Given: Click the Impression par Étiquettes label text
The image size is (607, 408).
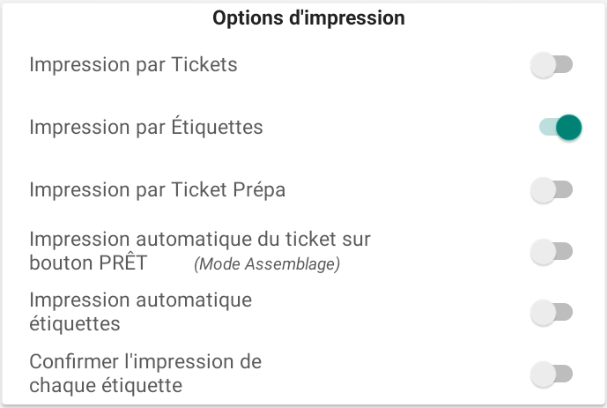Looking at the screenshot, I should [x=146, y=128].
